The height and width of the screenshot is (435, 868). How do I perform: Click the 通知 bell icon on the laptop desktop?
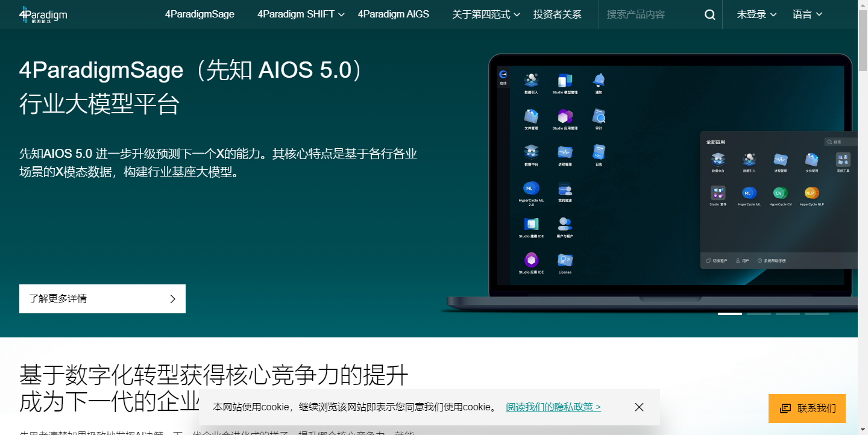click(x=599, y=81)
